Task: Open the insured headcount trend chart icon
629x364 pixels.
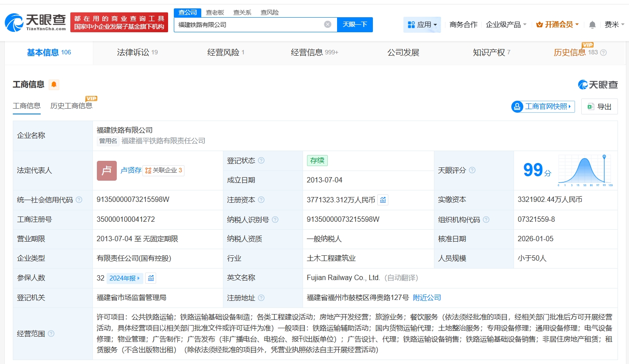Action: click(x=151, y=278)
